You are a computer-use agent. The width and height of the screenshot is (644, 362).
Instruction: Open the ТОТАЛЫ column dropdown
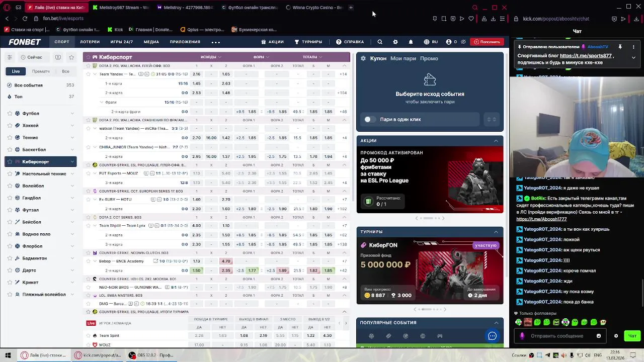tap(312, 57)
